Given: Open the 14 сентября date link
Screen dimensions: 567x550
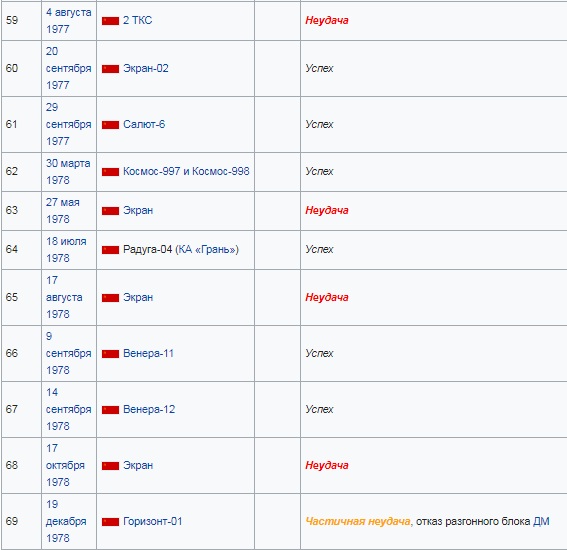Looking at the screenshot, I should point(68,401).
